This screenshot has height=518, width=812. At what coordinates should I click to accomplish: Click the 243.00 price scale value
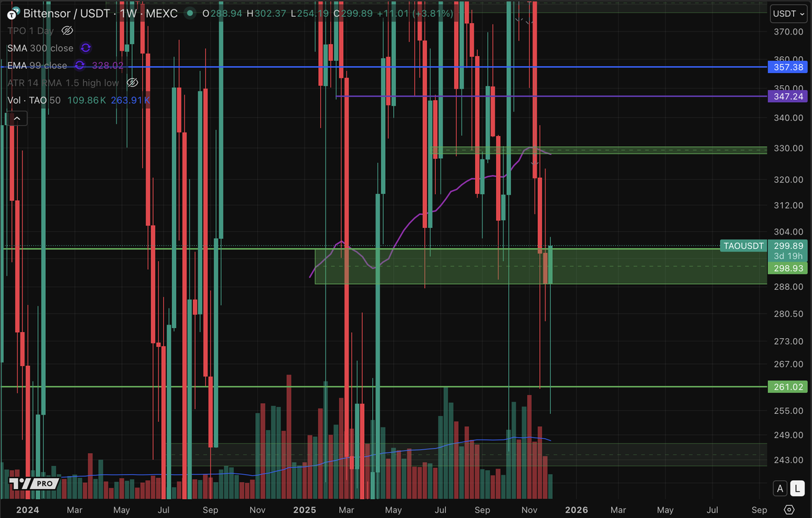tap(788, 460)
